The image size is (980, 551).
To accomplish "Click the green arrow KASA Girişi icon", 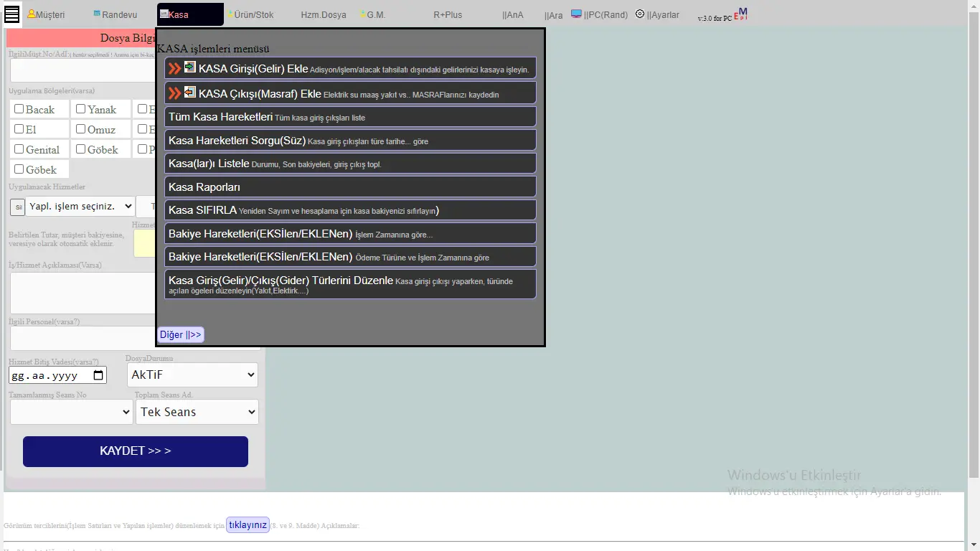I will coord(189,67).
